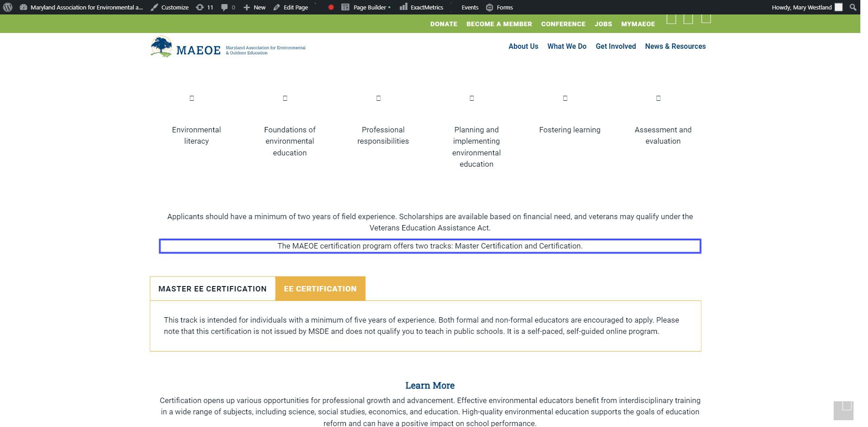Expand the New content menu
Screen dimensions: 868x427
pos(255,7)
